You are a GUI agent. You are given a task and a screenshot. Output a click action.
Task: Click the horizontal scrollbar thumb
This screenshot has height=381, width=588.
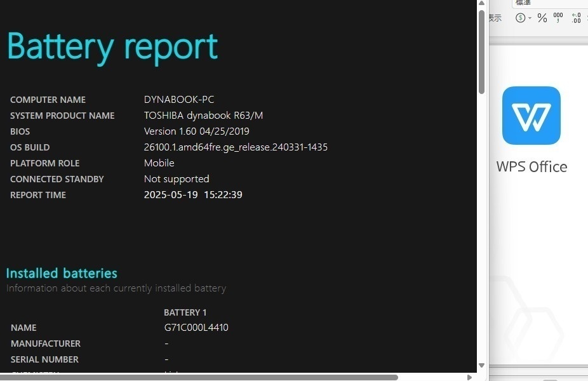coord(199,377)
